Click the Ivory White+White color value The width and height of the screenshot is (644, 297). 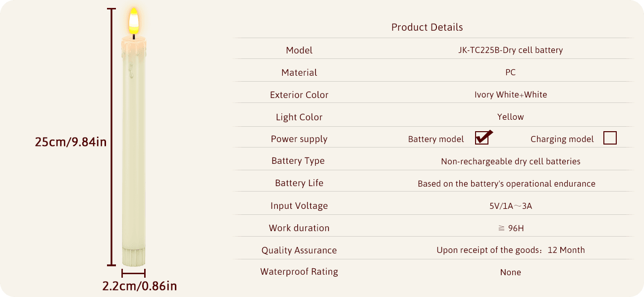[x=510, y=95]
